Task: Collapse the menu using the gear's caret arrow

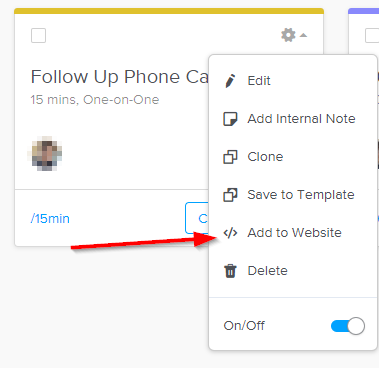Action: click(303, 35)
